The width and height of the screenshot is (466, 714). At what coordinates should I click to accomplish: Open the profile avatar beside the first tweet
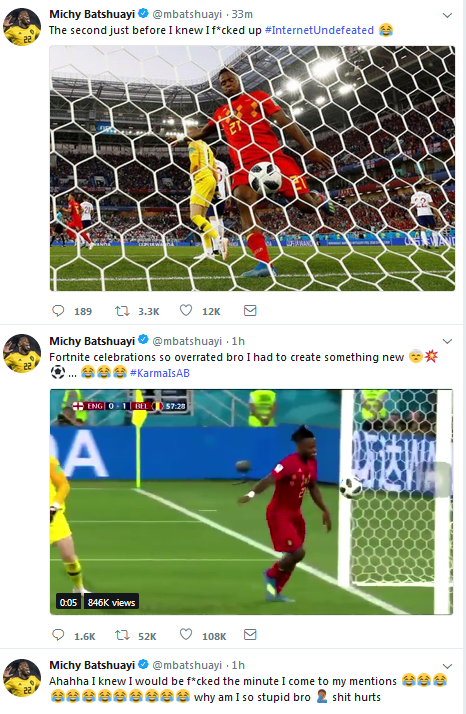(22, 27)
